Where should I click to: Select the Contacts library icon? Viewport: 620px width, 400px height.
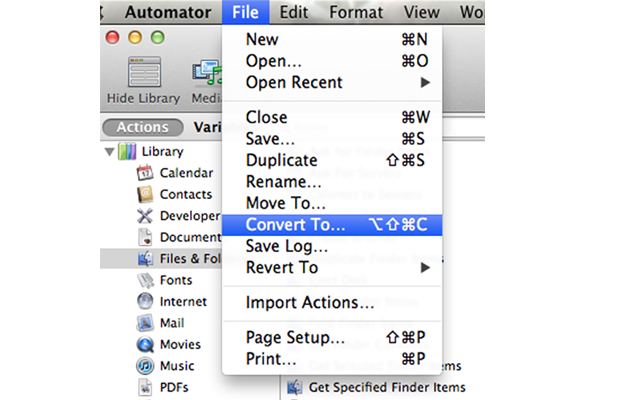(x=144, y=194)
